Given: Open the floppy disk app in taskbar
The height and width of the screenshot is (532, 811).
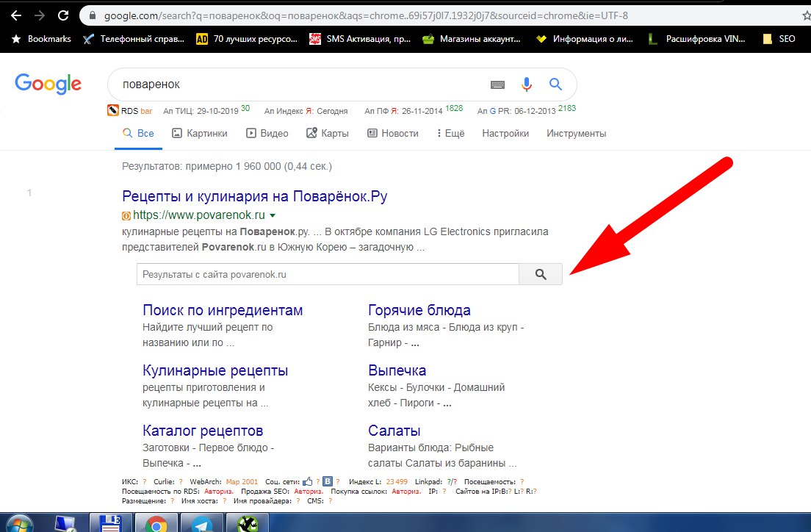Looking at the screenshot, I should [x=110, y=524].
